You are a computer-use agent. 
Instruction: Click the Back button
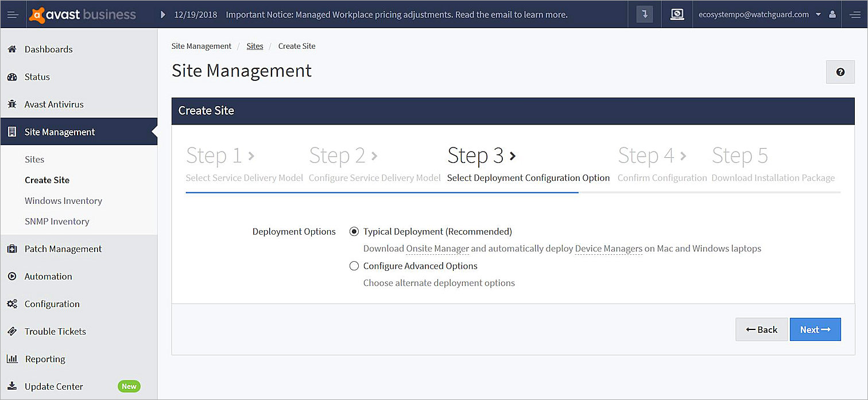(x=761, y=329)
